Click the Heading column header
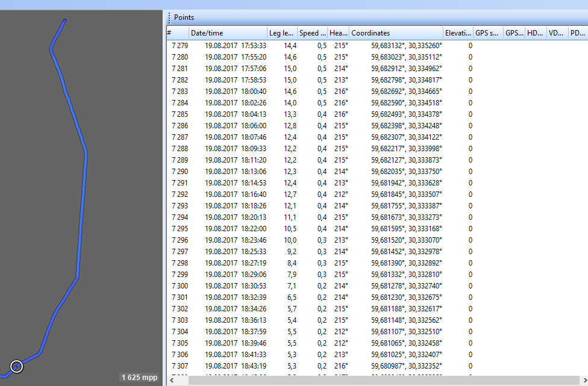This screenshot has width=588, height=386. tap(339, 33)
